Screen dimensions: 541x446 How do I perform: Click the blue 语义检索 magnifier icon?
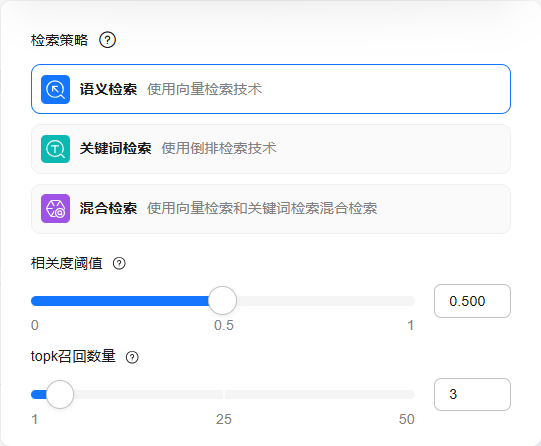click(56, 89)
